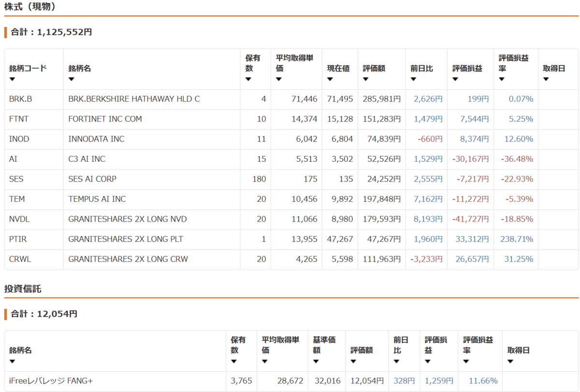This screenshot has width=580, height=392.
Task: Click C3 AI INC name
Action: point(87,159)
